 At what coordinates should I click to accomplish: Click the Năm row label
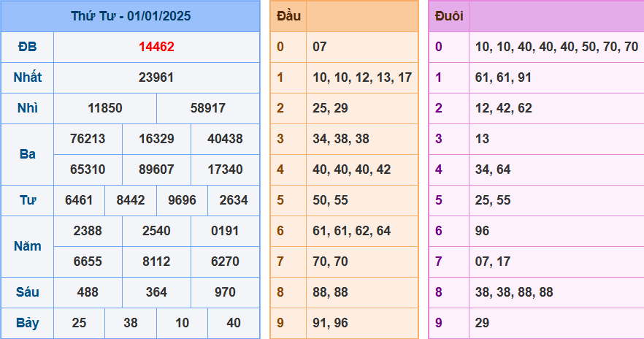(x=28, y=246)
